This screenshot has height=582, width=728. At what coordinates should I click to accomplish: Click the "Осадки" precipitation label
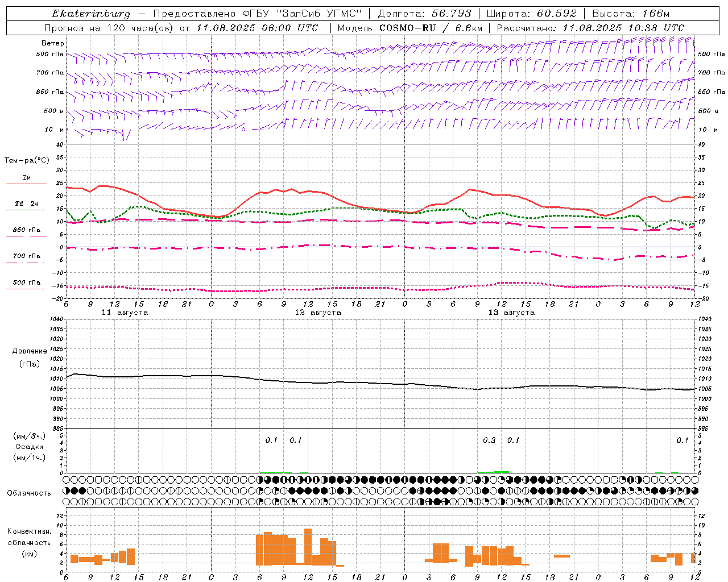[30, 447]
